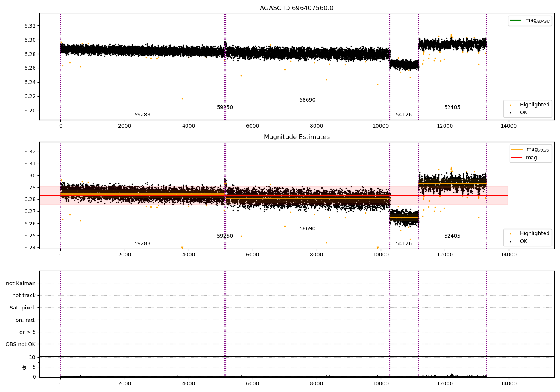The width and height of the screenshot is (560, 392).
Task: Click OBSID label 59283 in Magnitude Estimates plot
Action: pos(142,244)
